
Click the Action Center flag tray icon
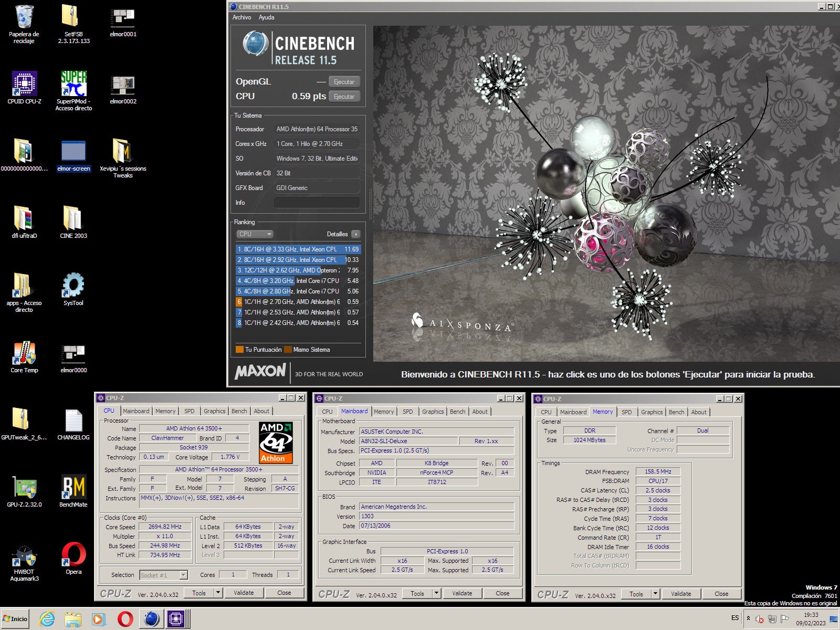(785, 619)
